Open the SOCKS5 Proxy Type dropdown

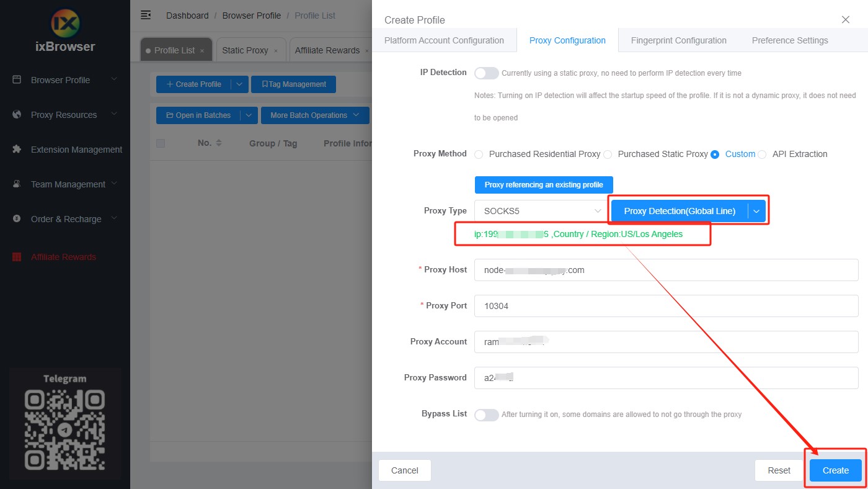[x=539, y=210]
